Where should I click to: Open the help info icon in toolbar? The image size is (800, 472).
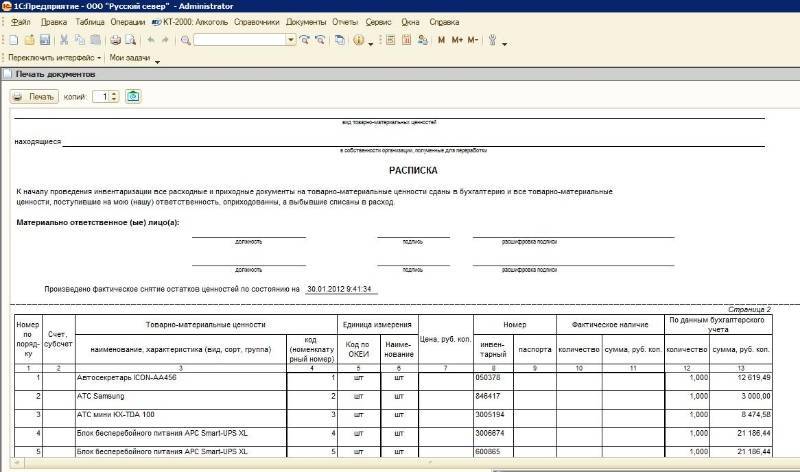point(358,40)
